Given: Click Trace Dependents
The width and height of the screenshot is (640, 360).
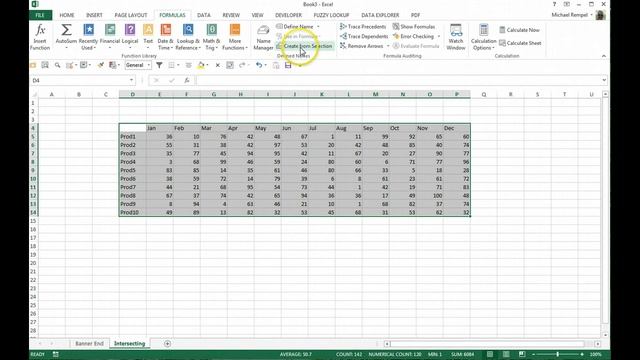Looking at the screenshot, I should pos(364,36).
